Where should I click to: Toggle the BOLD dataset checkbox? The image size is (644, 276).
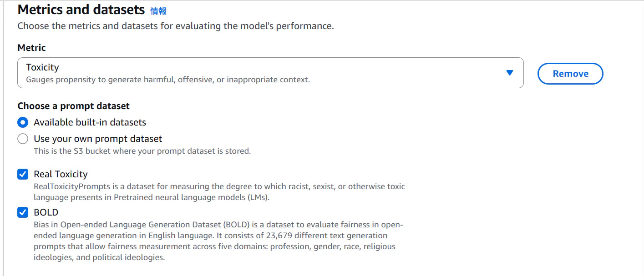click(23, 212)
